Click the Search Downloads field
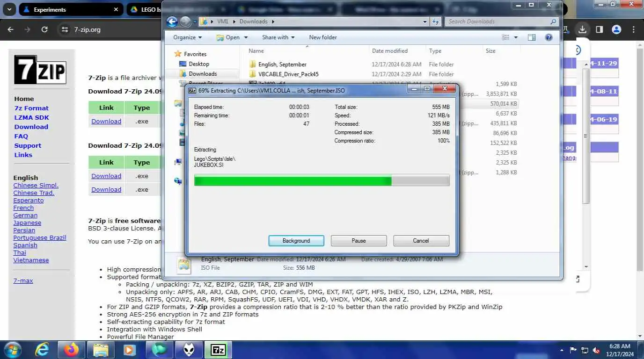The height and width of the screenshot is (359, 644). (x=502, y=22)
